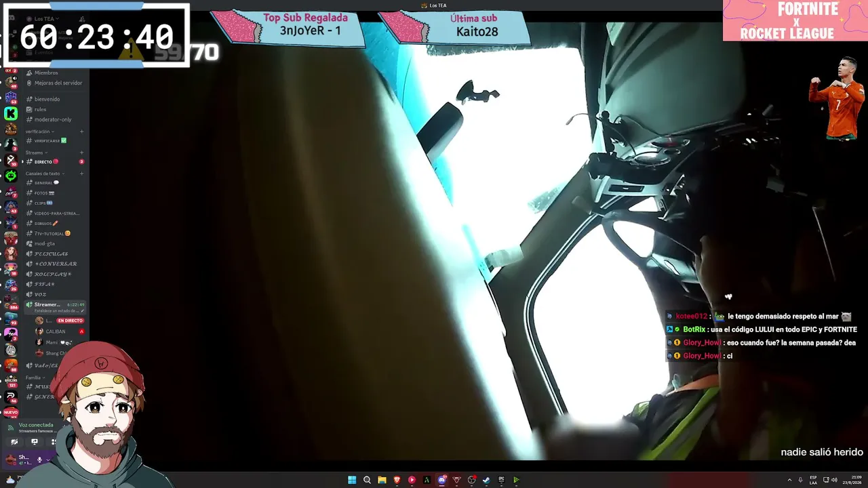
Task: Click the Voz conectada status
Action: pos(36,425)
